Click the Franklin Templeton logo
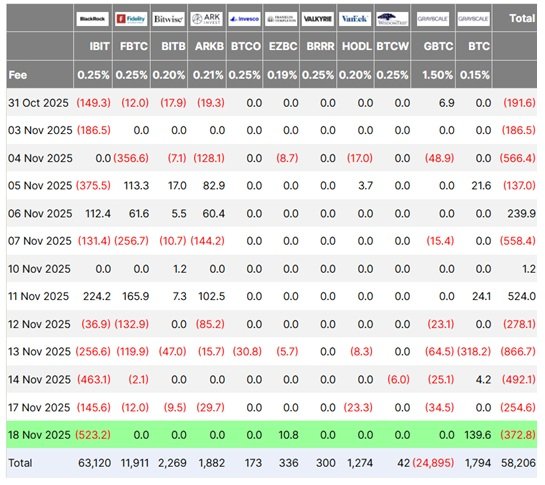 (x=281, y=19)
